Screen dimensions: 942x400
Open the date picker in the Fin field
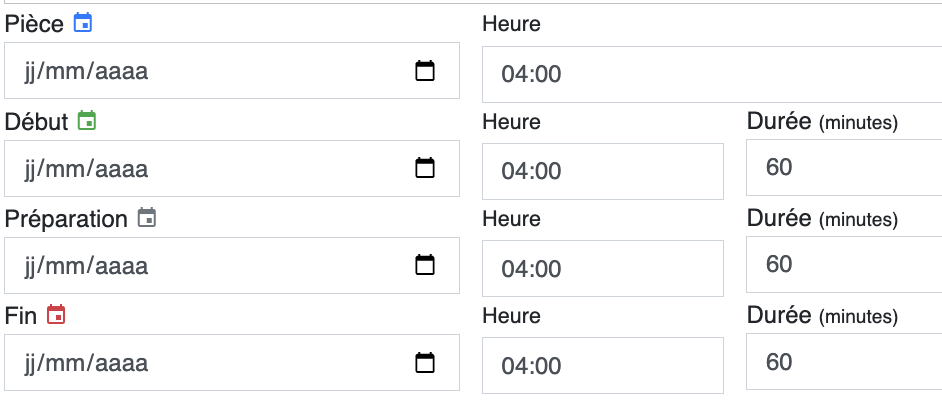[x=425, y=363]
